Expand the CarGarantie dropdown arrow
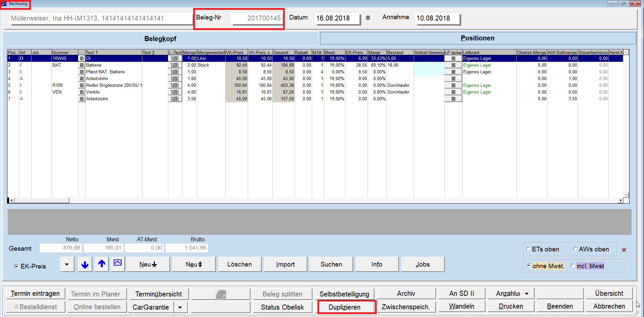This screenshot has width=644, height=317. tap(180, 307)
